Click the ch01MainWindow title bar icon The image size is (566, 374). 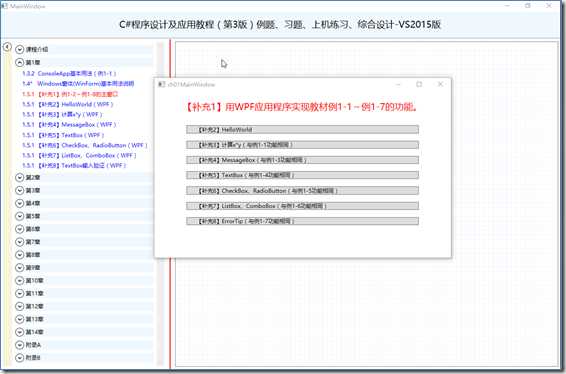pos(161,84)
